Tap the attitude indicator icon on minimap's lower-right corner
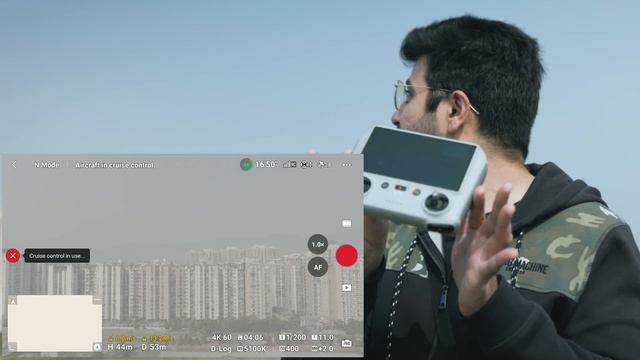Screen dimensions: 640x360 tap(97, 347)
